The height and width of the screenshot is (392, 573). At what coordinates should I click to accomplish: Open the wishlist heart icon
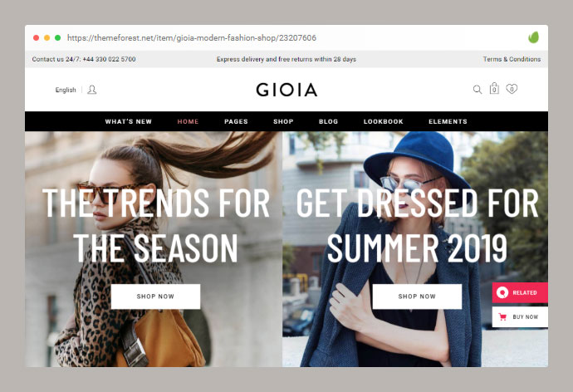(x=512, y=89)
